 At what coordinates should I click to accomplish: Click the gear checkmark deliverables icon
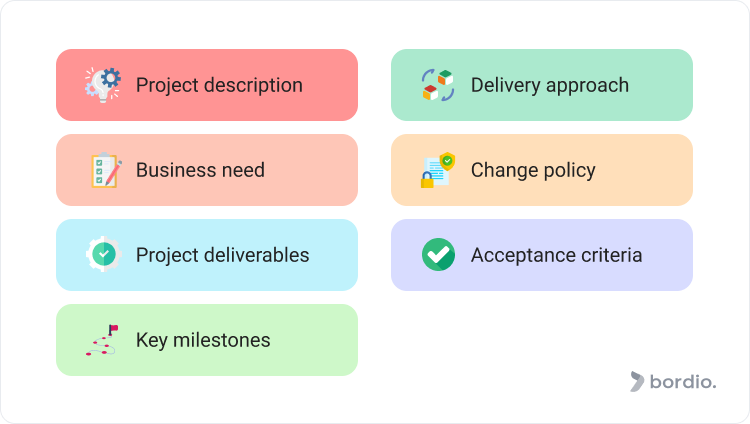pos(103,254)
